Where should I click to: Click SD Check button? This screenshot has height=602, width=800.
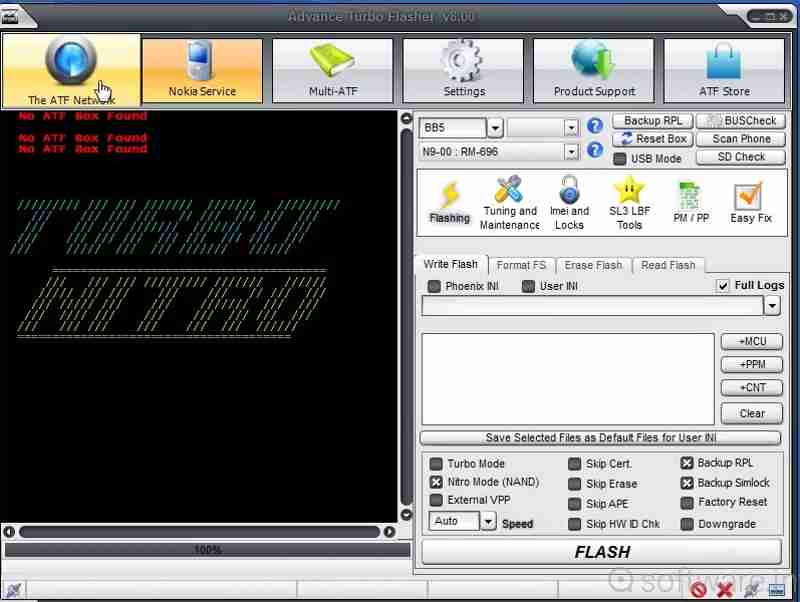click(741, 157)
